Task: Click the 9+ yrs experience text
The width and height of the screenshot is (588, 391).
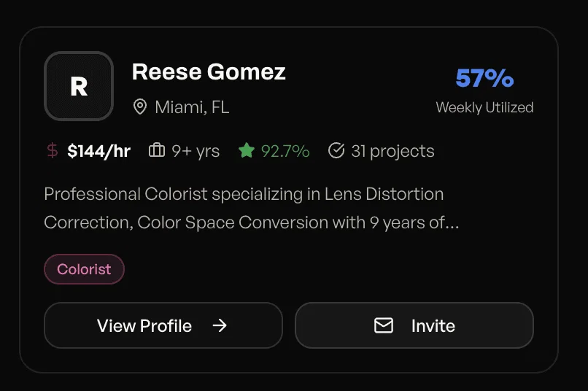Action: point(196,151)
